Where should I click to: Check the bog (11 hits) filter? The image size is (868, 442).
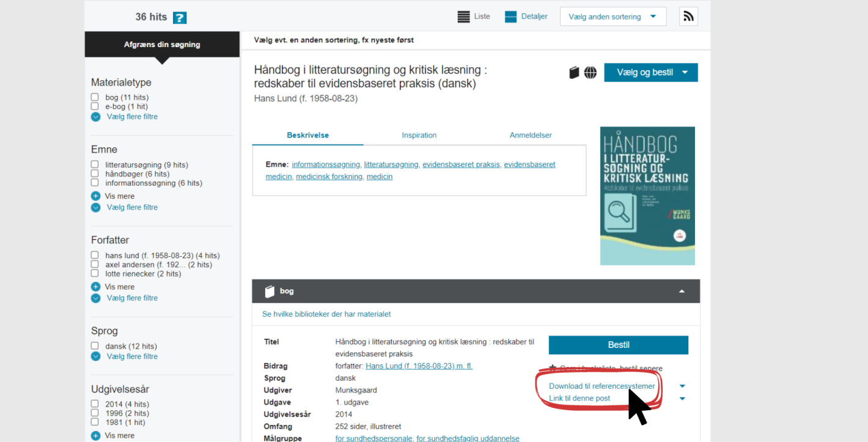pyautogui.click(x=95, y=97)
